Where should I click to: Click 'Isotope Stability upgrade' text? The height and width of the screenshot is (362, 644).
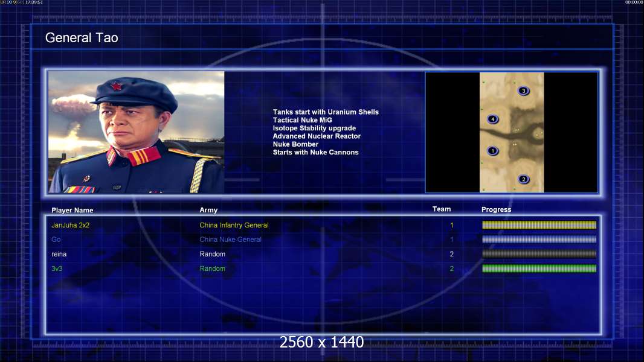(x=314, y=128)
